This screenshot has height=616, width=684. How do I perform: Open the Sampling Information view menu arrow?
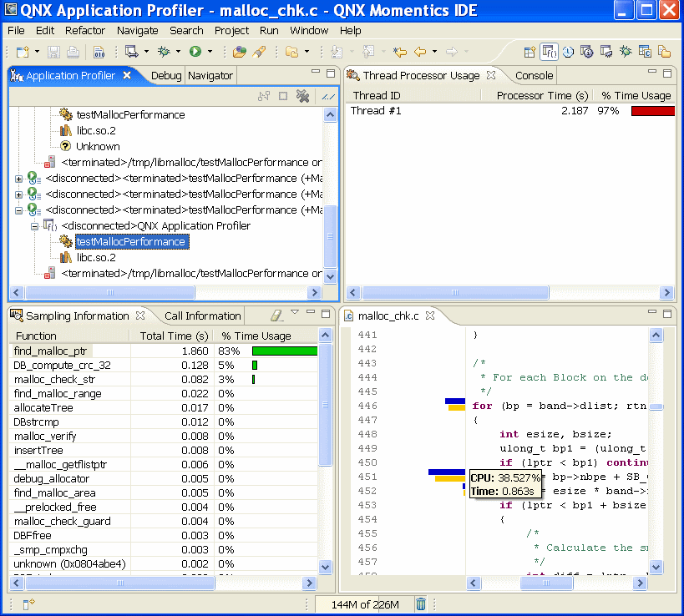point(295,312)
